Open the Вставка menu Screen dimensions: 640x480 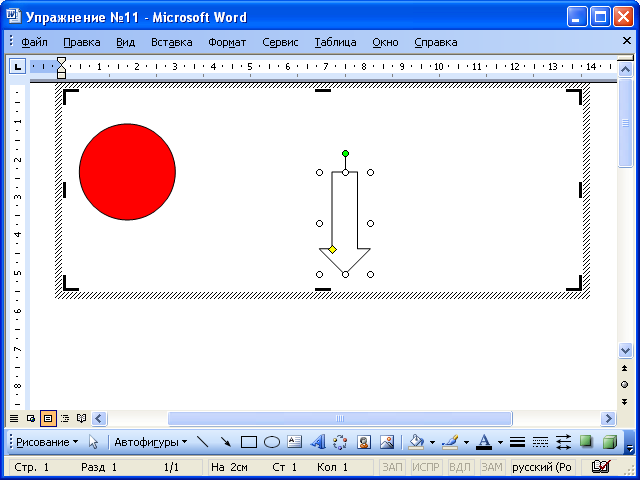171,42
